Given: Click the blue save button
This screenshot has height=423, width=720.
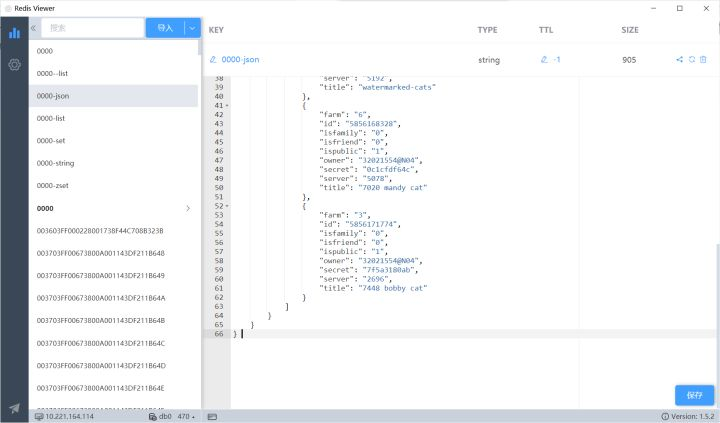Looking at the screenshot, I should point(695,395).
